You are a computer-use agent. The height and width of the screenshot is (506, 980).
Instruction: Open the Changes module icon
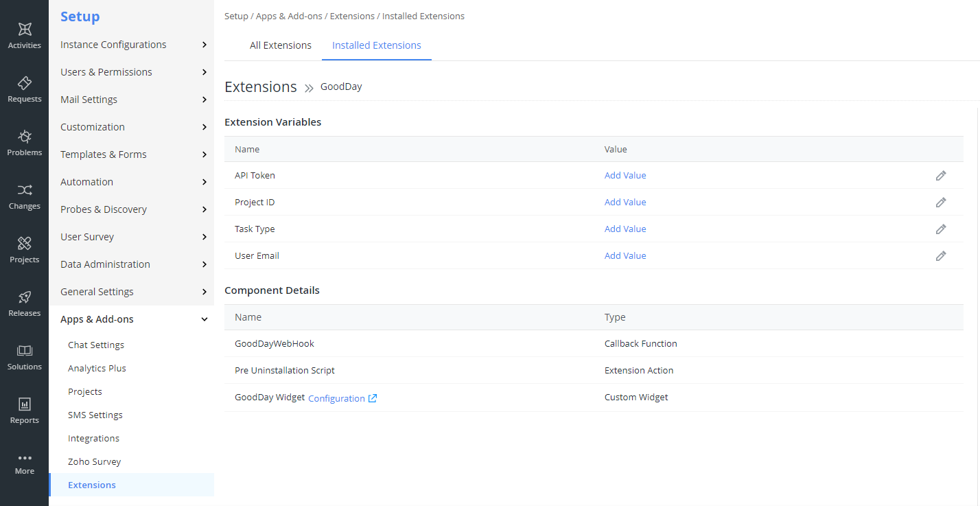(x=25, y=190)
